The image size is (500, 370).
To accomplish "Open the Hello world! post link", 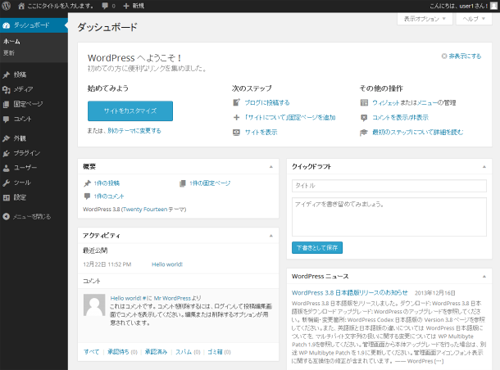I will (167, 264).
